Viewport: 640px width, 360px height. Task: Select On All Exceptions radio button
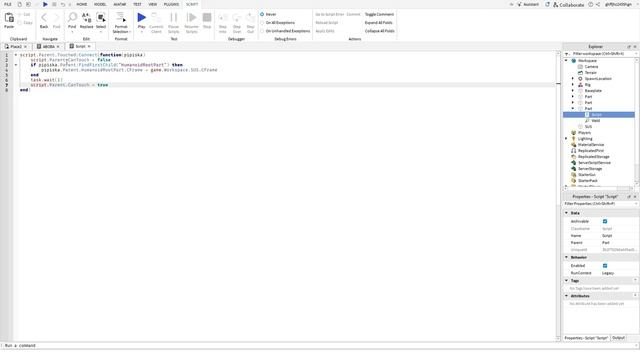tap(262, 23)
